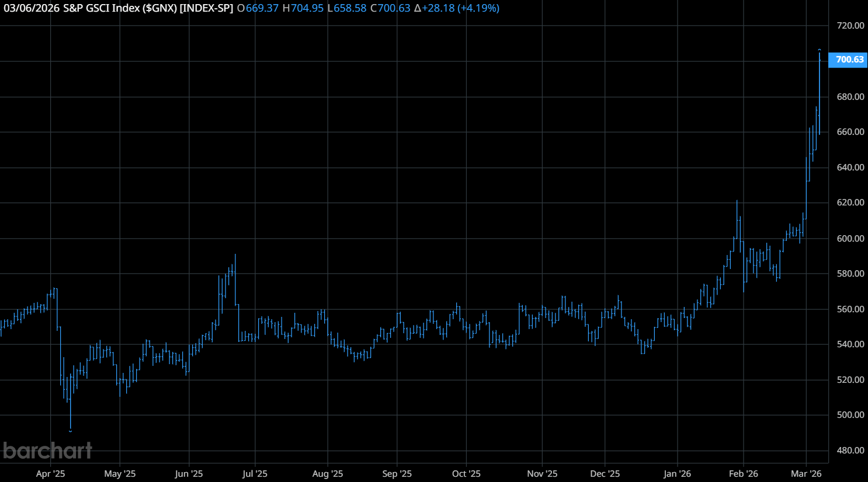Click the open value 669.37 in header
The width and height of the screenshot is (868, 482).
[x=262, y=8]
